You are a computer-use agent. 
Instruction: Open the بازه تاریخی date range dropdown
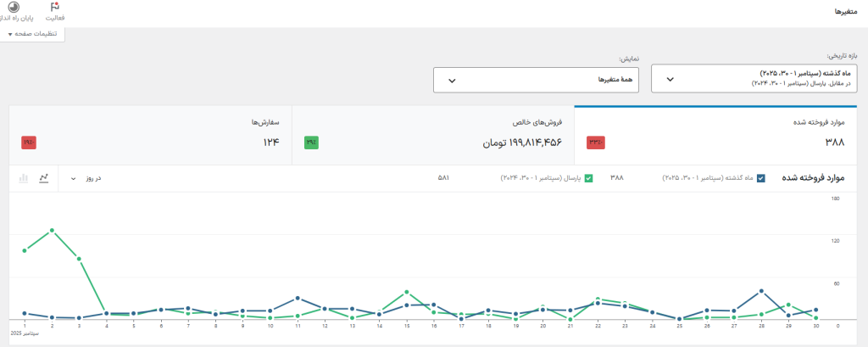coord(754,79)
